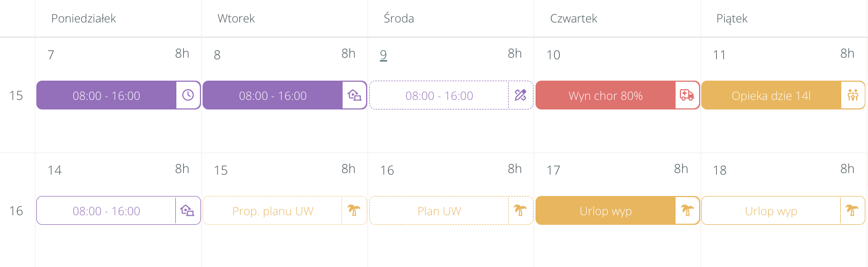Viewport: 868px width, 267px height.
Task: Click the empty day cell for date 10
Action: [x=617, y=131]
